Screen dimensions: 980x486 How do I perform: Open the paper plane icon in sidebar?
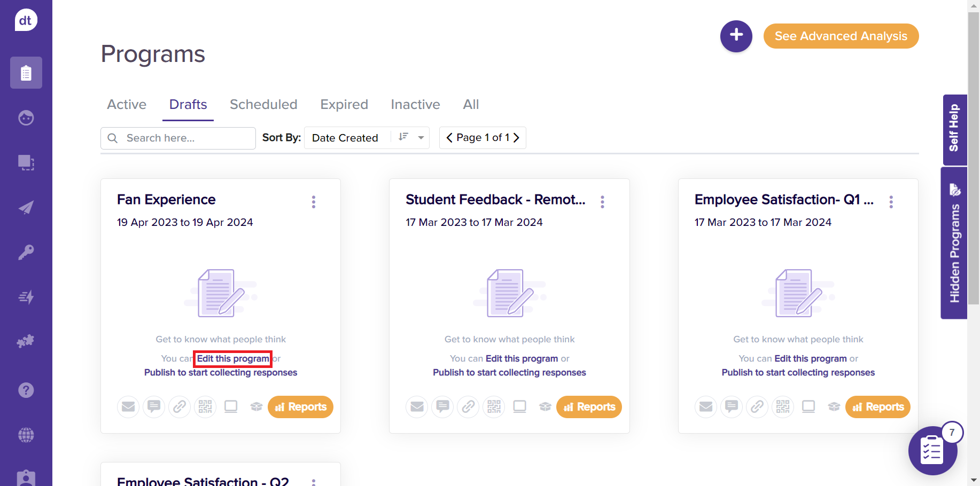click(26, 207)
